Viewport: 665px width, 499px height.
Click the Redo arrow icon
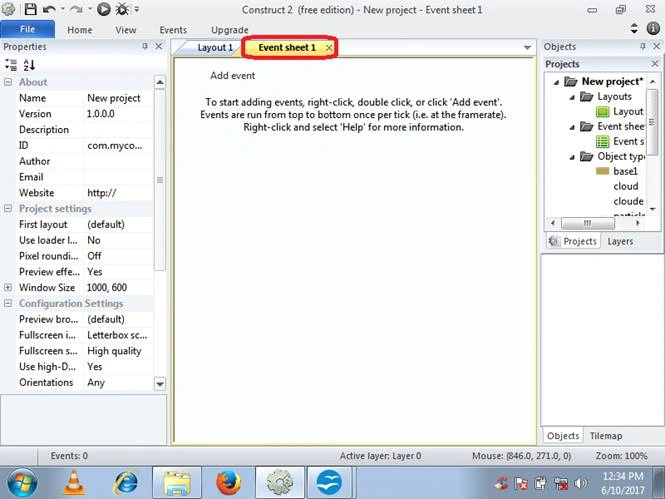(75, 9)
